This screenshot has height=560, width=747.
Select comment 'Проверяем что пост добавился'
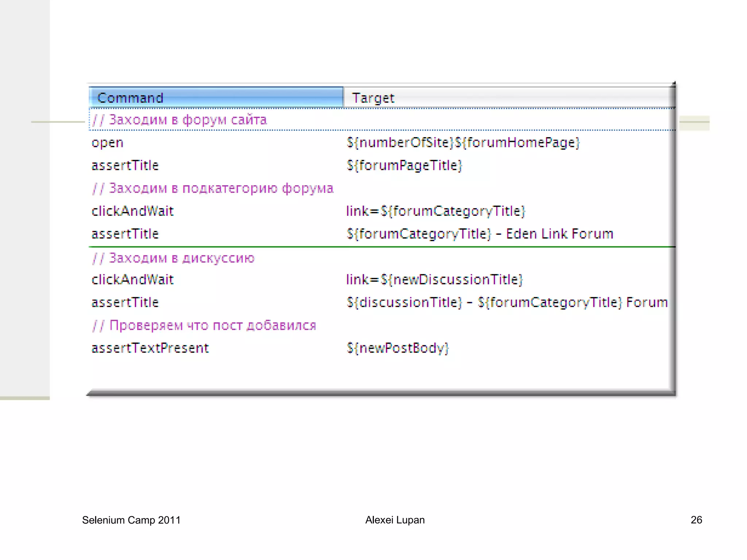pos(204,325)
